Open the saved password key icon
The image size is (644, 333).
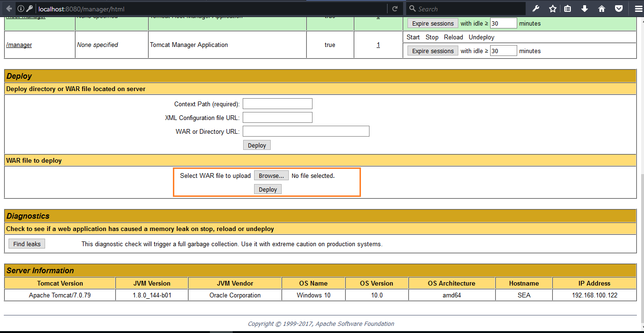[29, 9]
